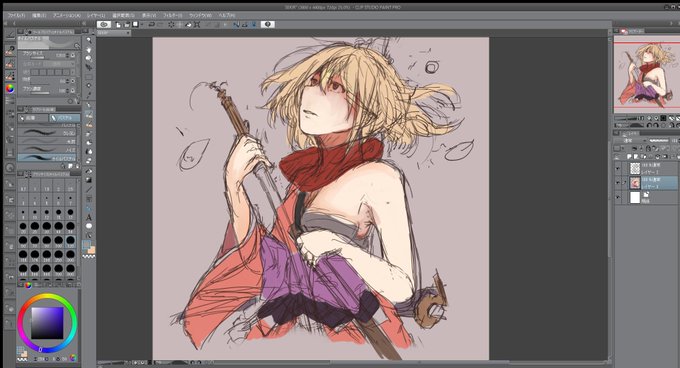Select the Gradient tool
This screenshot has width=680, height=368.
pyautogui.click(x=89, y=180)
